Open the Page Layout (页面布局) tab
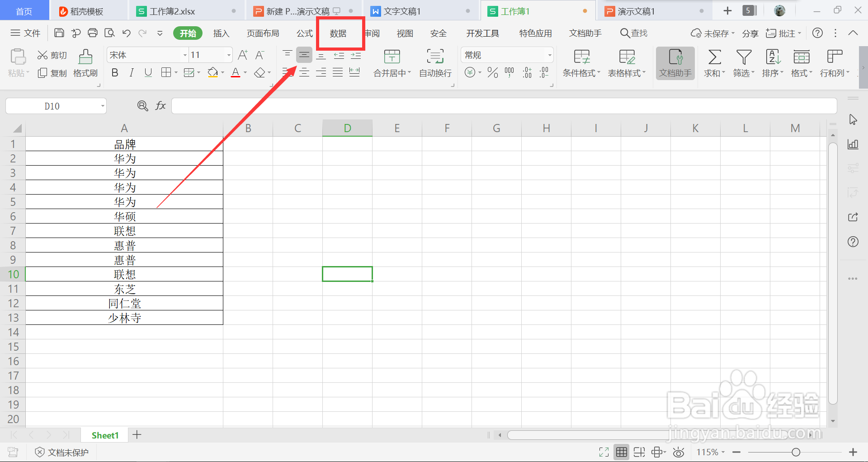Screen dimensions: 868x462 click(263, 33)
